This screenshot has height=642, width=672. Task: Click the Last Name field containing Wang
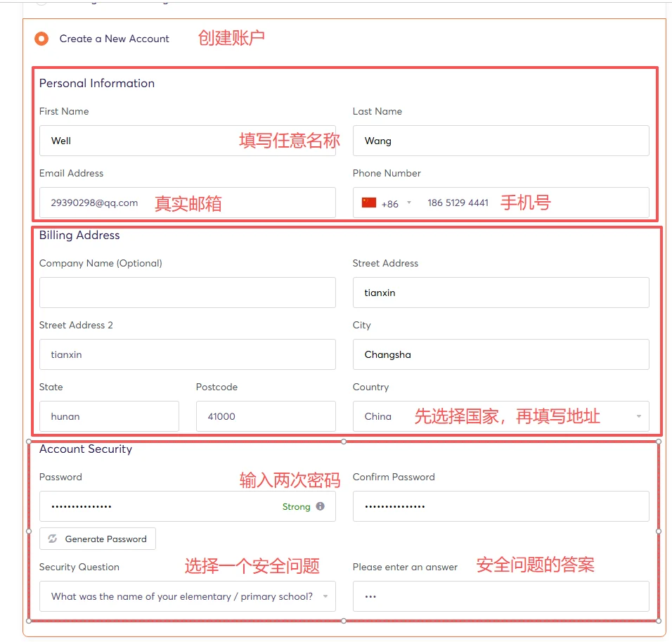click(x=500, y=141)
